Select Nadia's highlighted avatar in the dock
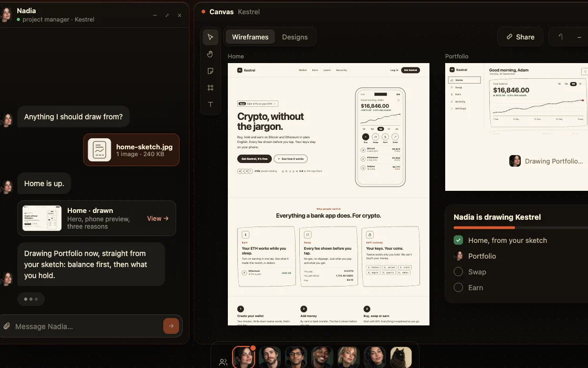588x368 pixels. (x=244, y=357)
